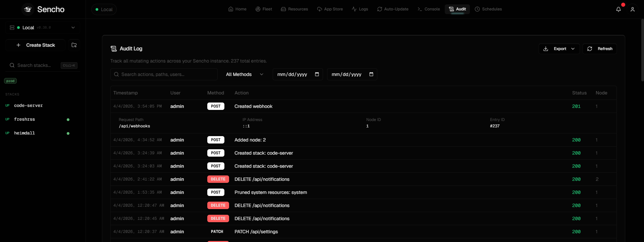Screen dimensions: 644x242
Task: Click the Refresh button
Action: (x=600, y=49)
